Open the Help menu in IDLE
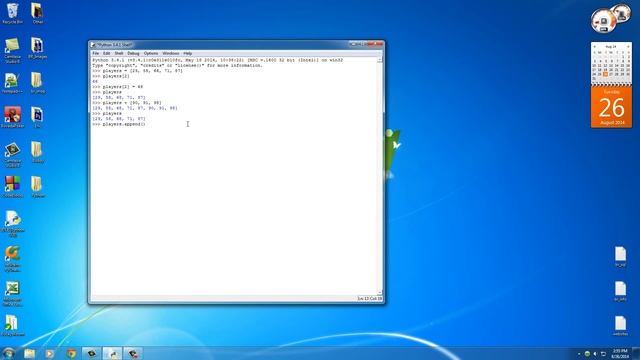Image resolution: width=640 pixels, height=360 pixels. [187, 53]
